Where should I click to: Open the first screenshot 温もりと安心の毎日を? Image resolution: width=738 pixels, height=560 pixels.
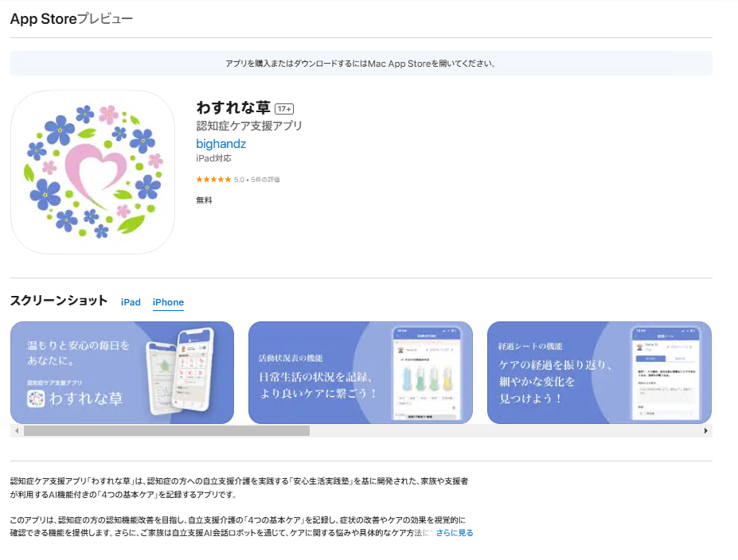pyautogui.click(x=122, y=372)
